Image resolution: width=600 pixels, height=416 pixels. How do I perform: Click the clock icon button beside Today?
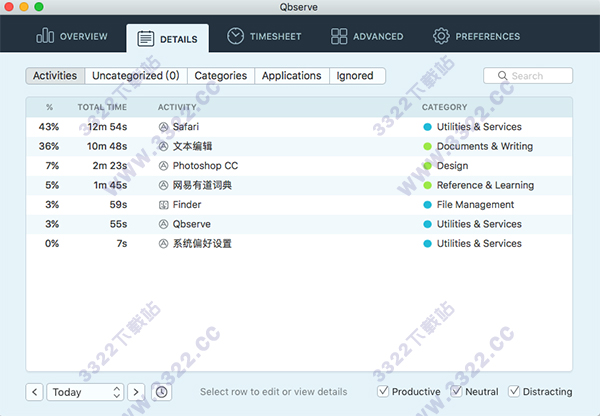[x=161, y=392]
